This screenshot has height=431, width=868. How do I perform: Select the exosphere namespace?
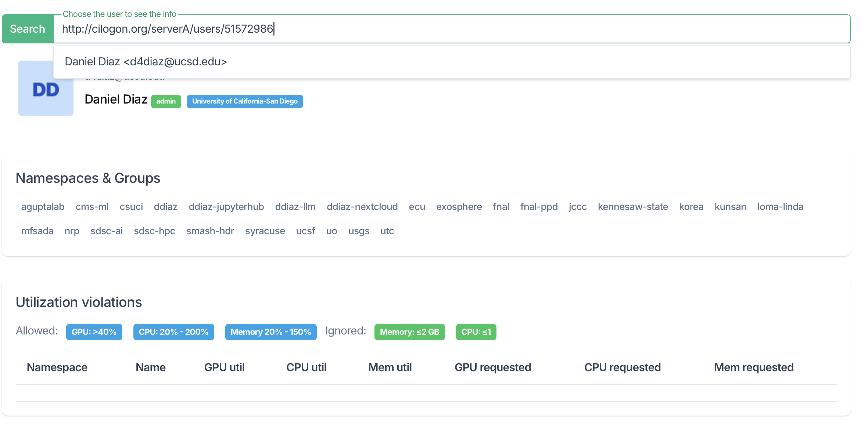tap(459, 207)
